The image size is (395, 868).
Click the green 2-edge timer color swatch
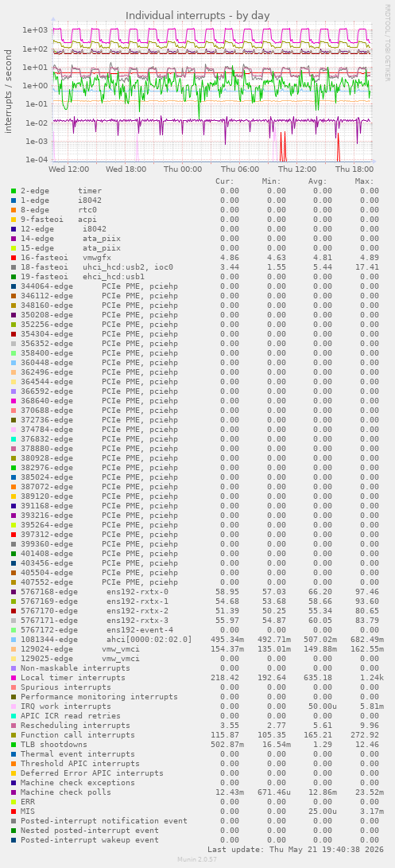pos(14,190)
